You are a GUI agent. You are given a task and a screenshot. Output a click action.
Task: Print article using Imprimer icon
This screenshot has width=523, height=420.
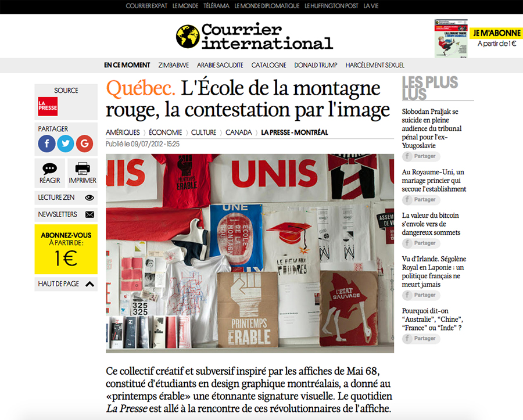[83, 173]
